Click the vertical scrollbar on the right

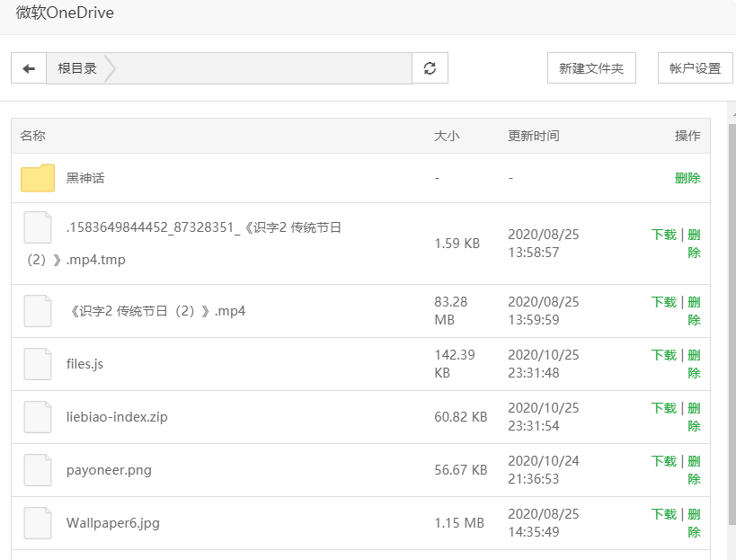[732, 324]
